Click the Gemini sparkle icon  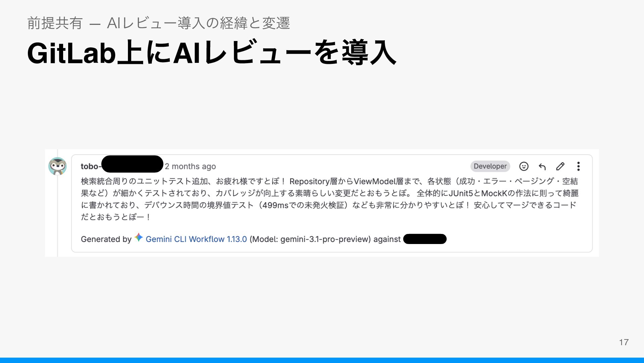click(x=139, y=237)
